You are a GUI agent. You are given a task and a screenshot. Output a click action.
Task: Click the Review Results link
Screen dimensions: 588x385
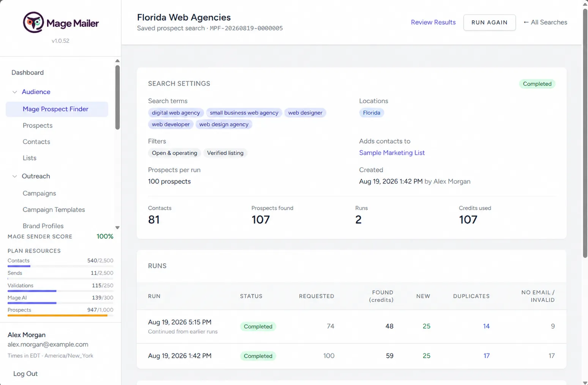coord(433,22)
